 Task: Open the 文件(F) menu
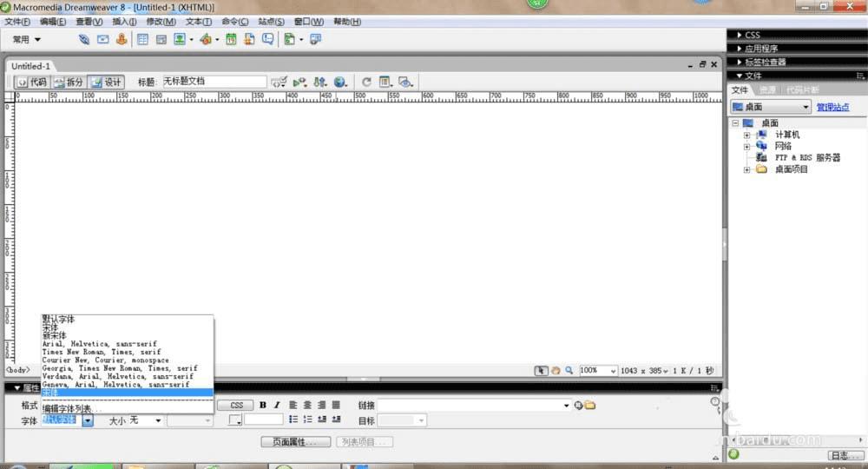point(17,22)
